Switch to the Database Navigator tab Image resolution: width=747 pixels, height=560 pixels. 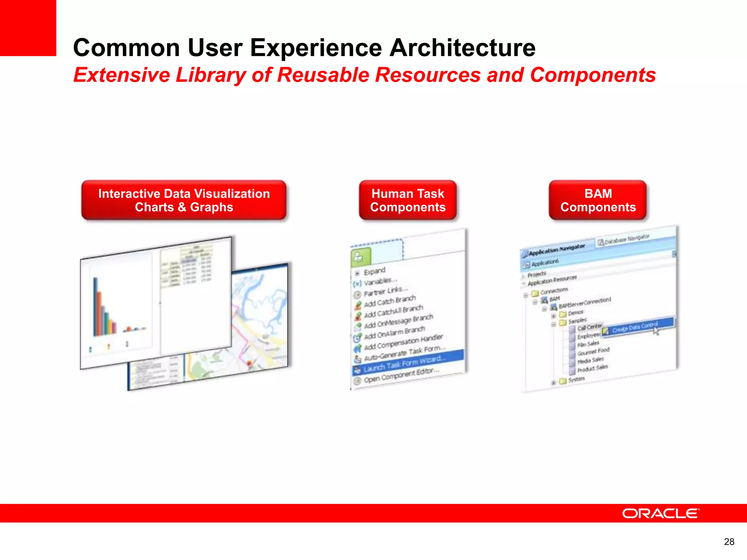point(623,240)
